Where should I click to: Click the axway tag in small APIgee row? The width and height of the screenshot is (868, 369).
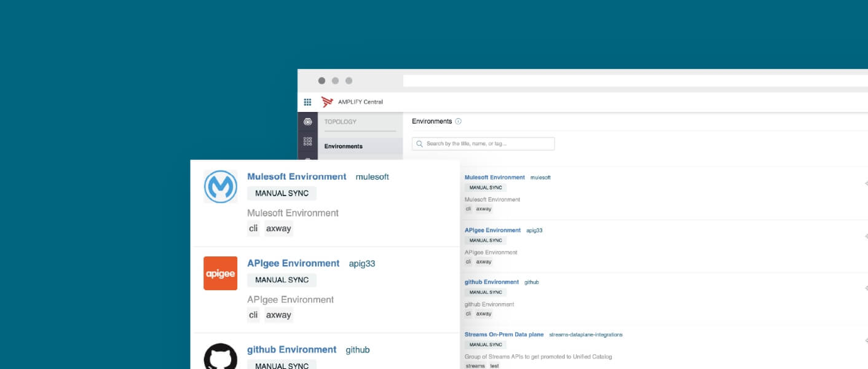[484, 261]
